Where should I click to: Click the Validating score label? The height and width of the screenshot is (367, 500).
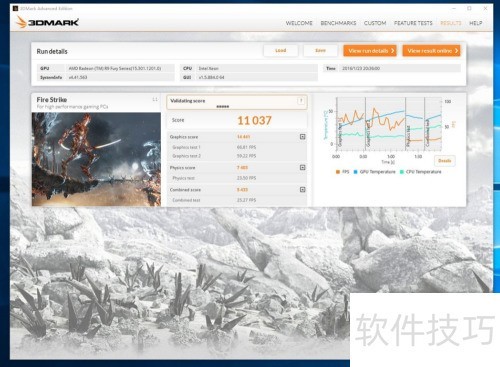tap(188, 101)
